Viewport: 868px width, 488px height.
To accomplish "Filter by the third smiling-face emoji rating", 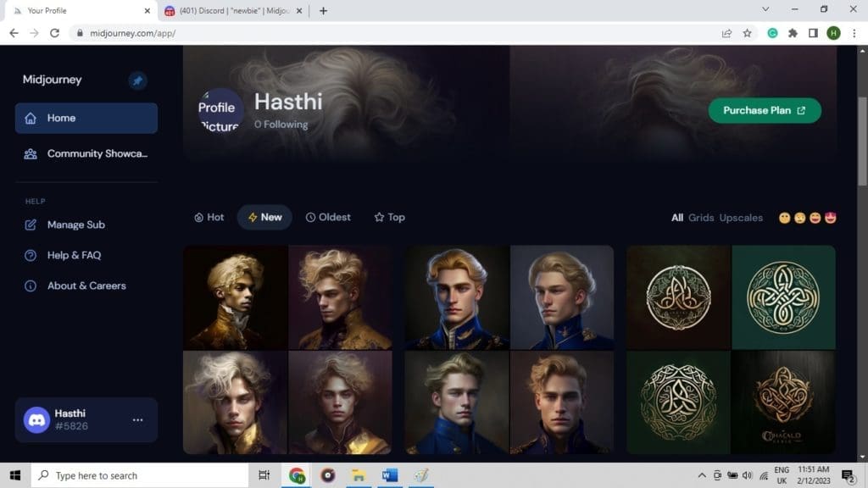I will (815, 218).
